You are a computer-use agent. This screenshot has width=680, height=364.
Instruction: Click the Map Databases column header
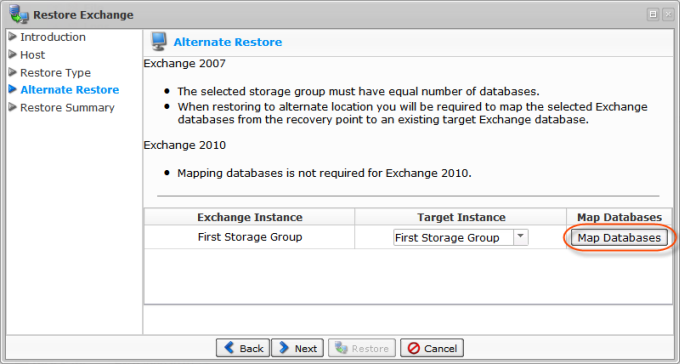coord(619,217)
